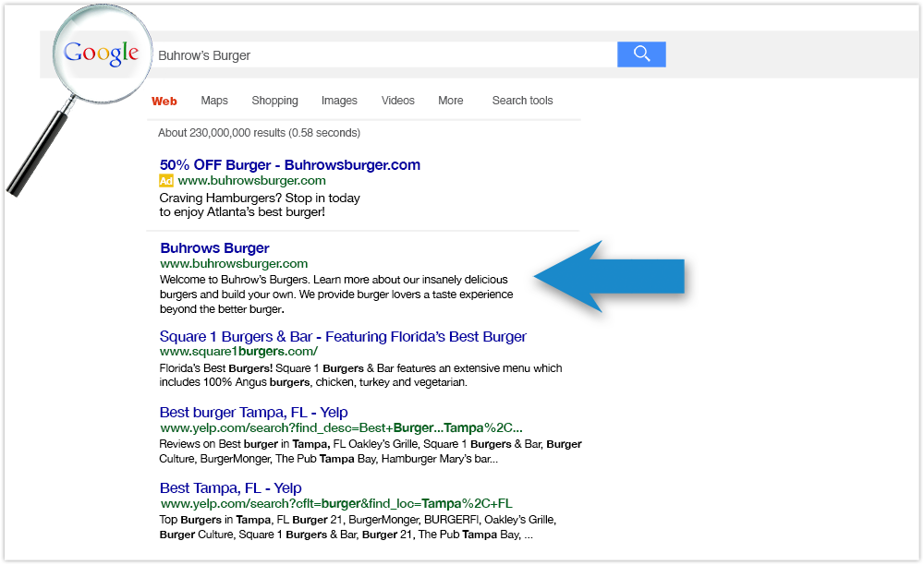Click the www.square1burgers.com URL
Viewport: 924px width, 565px height.
[238, 352]
